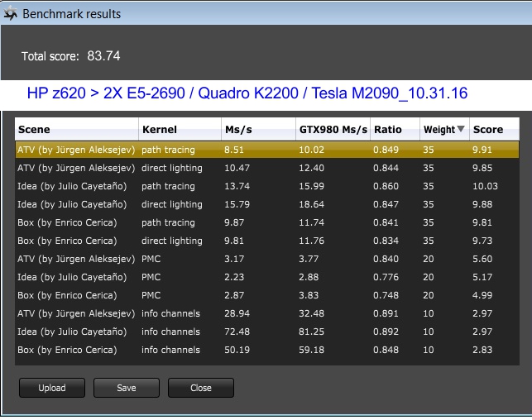
Task: Select the ATV direct lighting row
Action: pyautogui.click(x=267, y=168)
